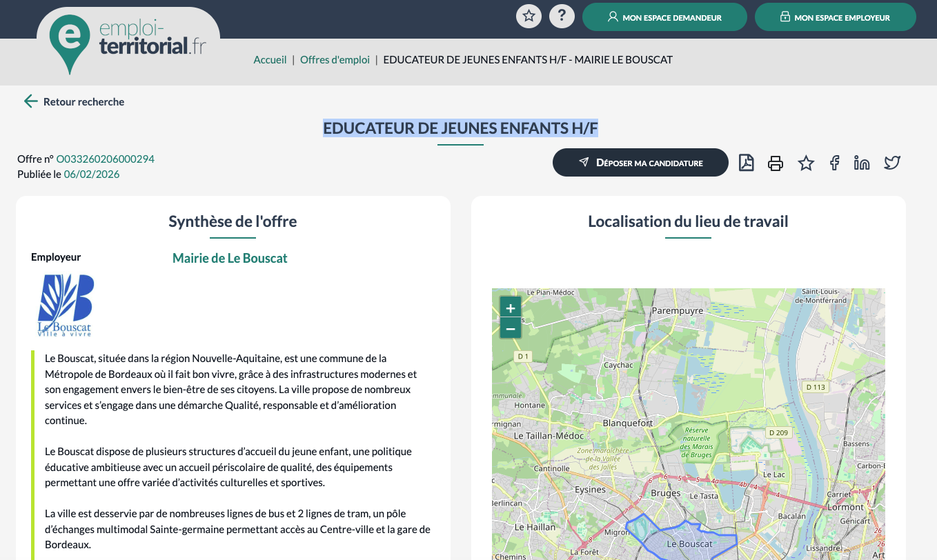Share the offer on Facebook

pyautogui.click(x=834, y=163)
